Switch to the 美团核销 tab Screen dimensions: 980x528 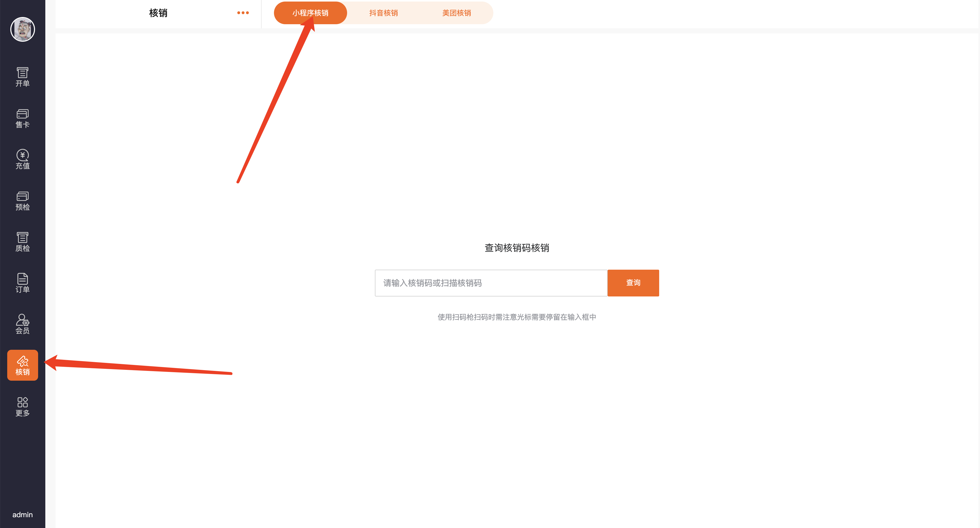(457, 13)
